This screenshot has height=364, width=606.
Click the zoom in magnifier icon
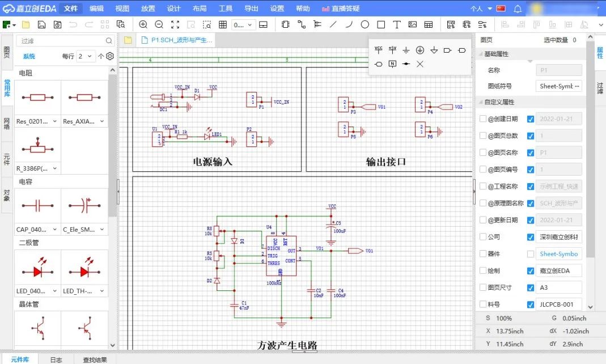[143, 24]
